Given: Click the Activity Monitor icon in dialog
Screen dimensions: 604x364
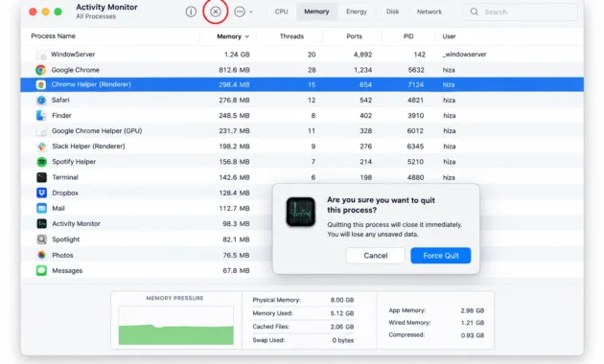Looking at the screenshot, I should click(301, 212).
